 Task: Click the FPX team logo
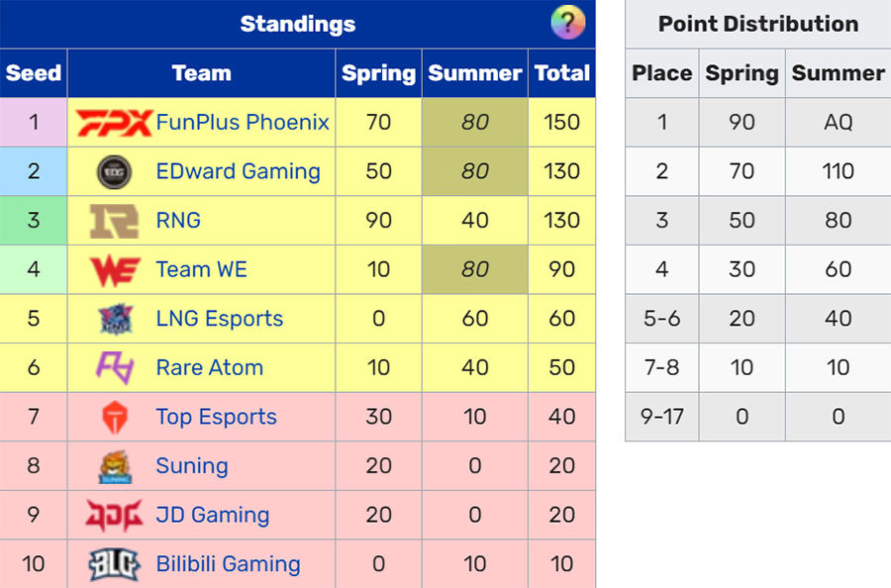coord(114,123)
